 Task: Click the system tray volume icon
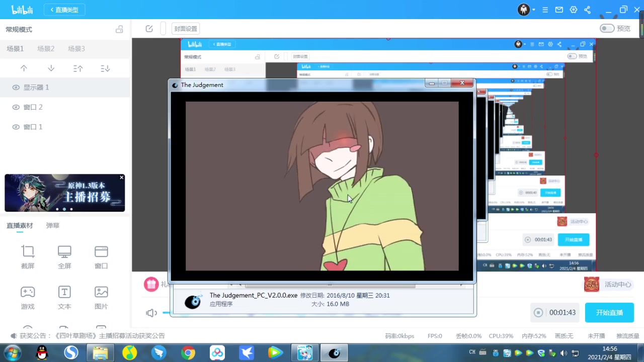coord(564,353)
